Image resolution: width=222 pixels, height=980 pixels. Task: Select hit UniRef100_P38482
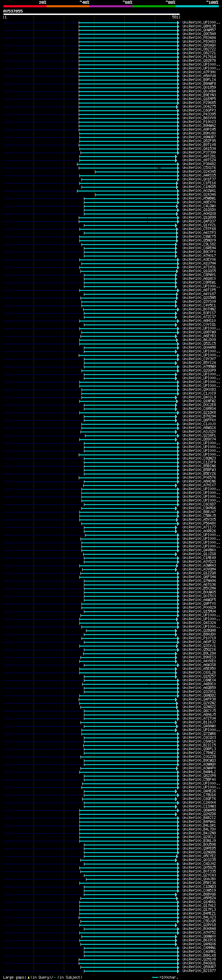click(x=199, y=164)
